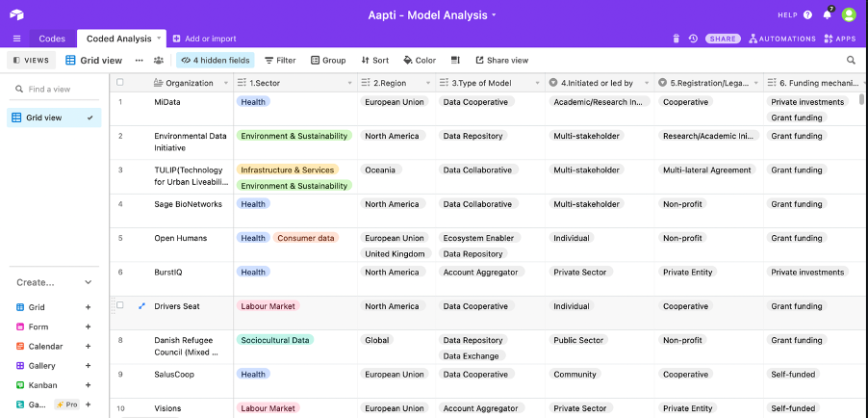The height and width of the screenshot is (418, 868).
Task: Add a new Gantt view with plus
Action: [88, 405]
